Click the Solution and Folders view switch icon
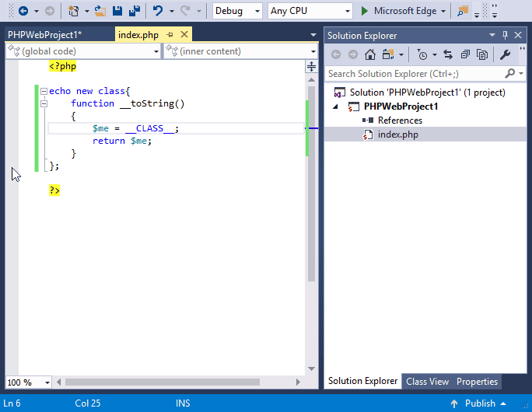The height and width of the screenshot is (412, 532). (388, 54)
